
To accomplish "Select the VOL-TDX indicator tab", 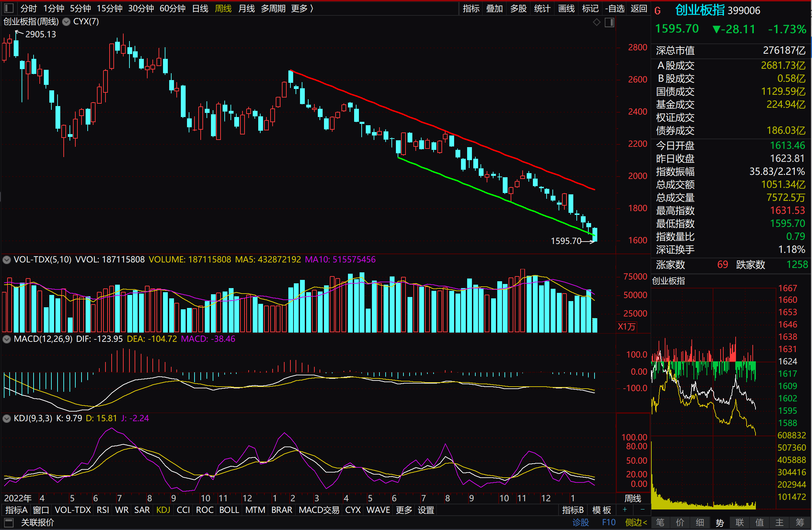I will [73, 510].
